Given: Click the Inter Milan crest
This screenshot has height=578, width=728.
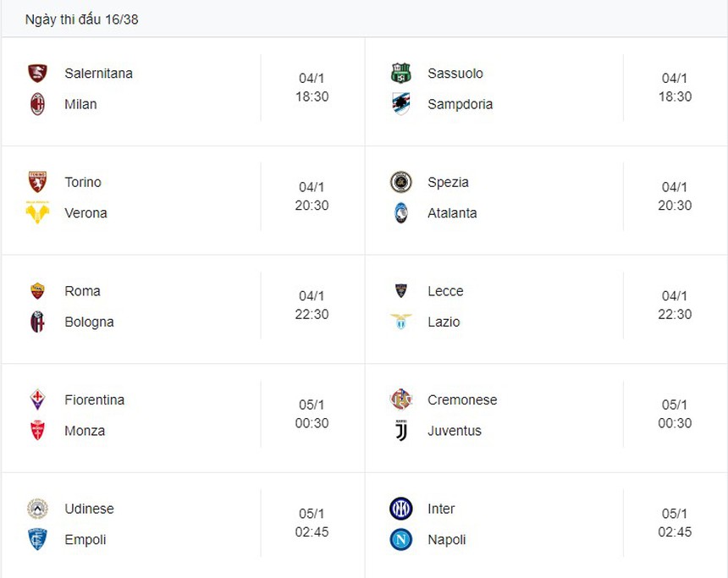Looking at the screenshot, I should pyautogui.click(x=400, y=509).
